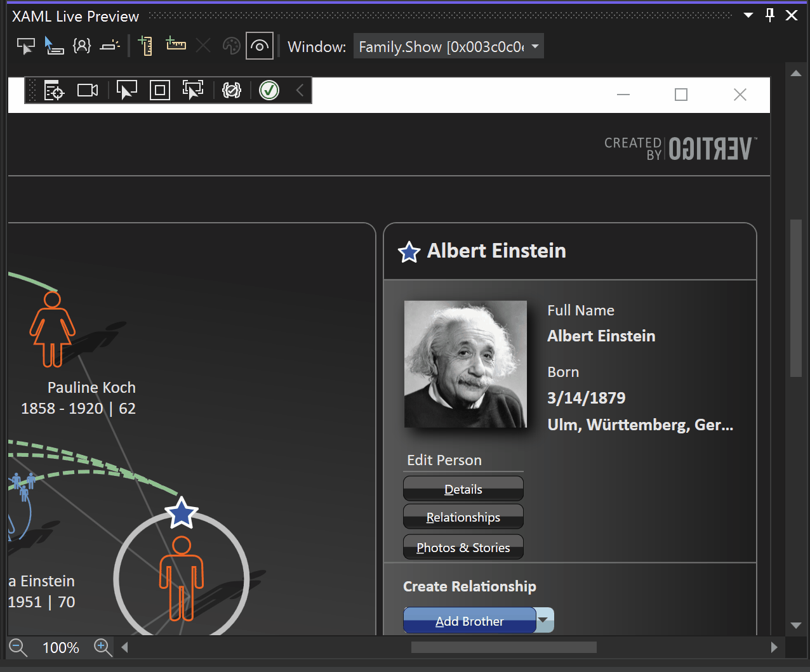This screenshot has height=672, width=810.
Task: Click the vertical scrollbar up arrow
Action: [796, 73]
